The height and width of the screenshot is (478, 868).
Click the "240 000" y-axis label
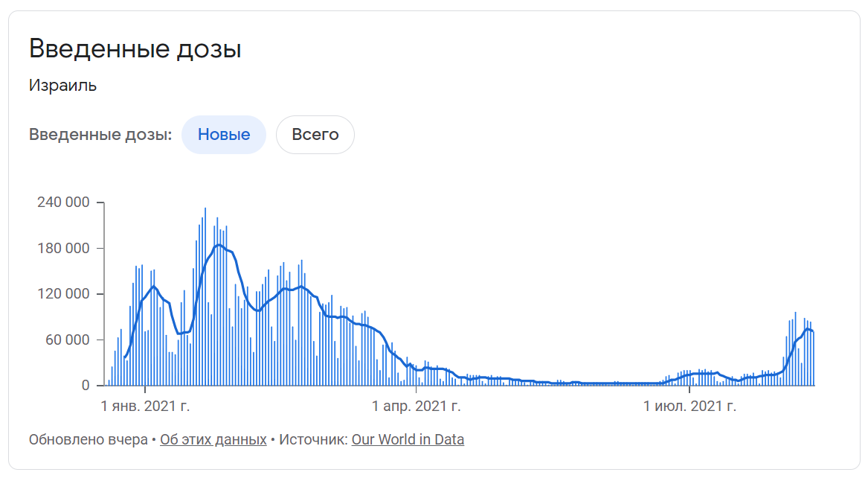tap(63, 203)
